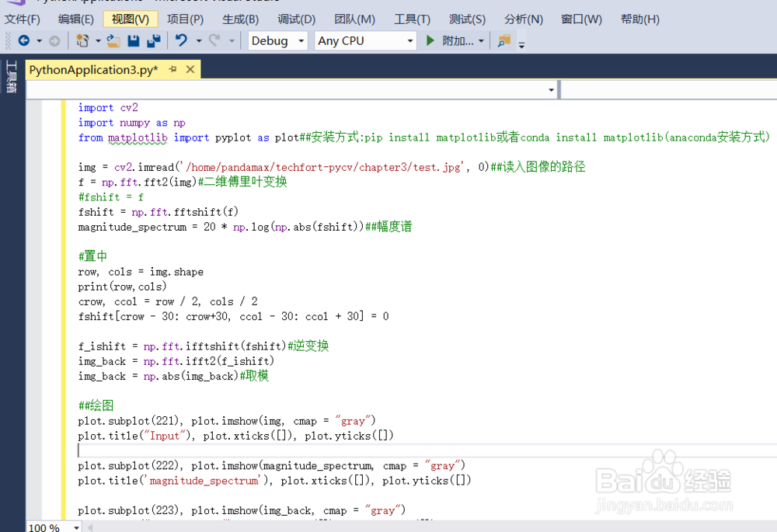Open the Debug (调试) menu
The image size is (777, 532).
coord(296,19)
